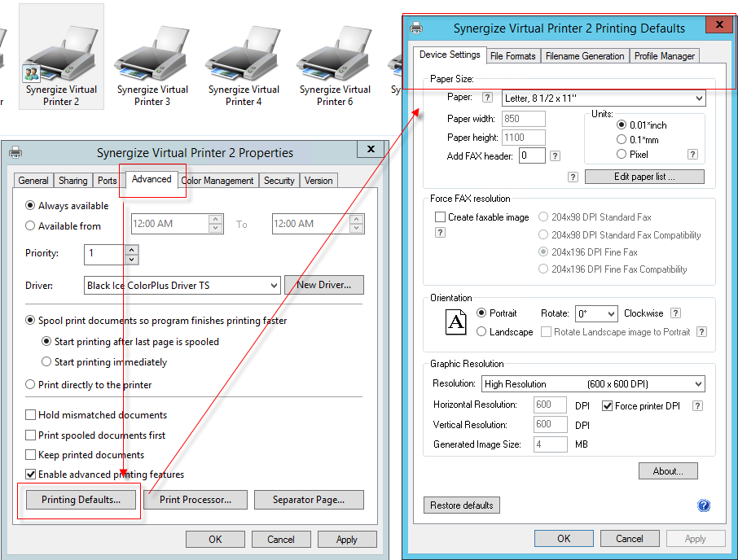This screenshot has width=738, height=560.
Task: Open the File Formats tab
Action: [x=513, y=56]
